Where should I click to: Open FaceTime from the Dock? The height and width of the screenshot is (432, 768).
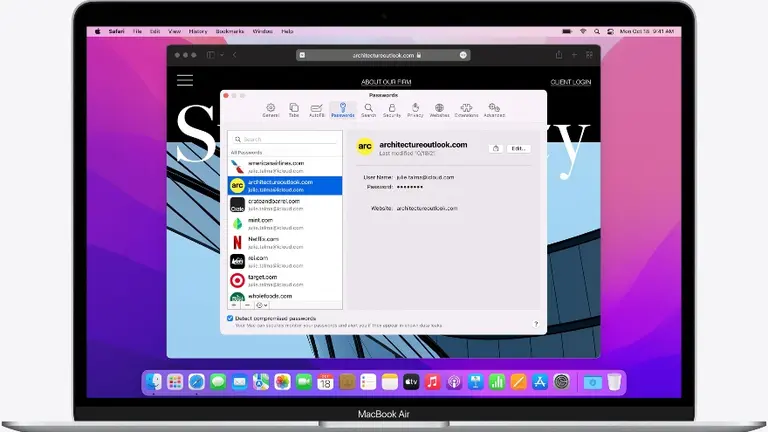[304, 382]
